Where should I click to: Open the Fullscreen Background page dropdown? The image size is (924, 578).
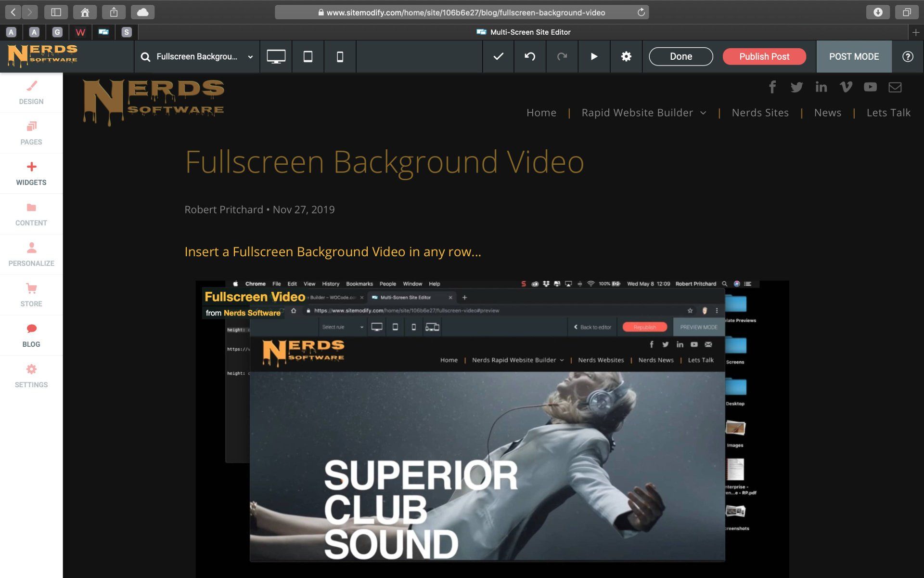coord(197,56)
